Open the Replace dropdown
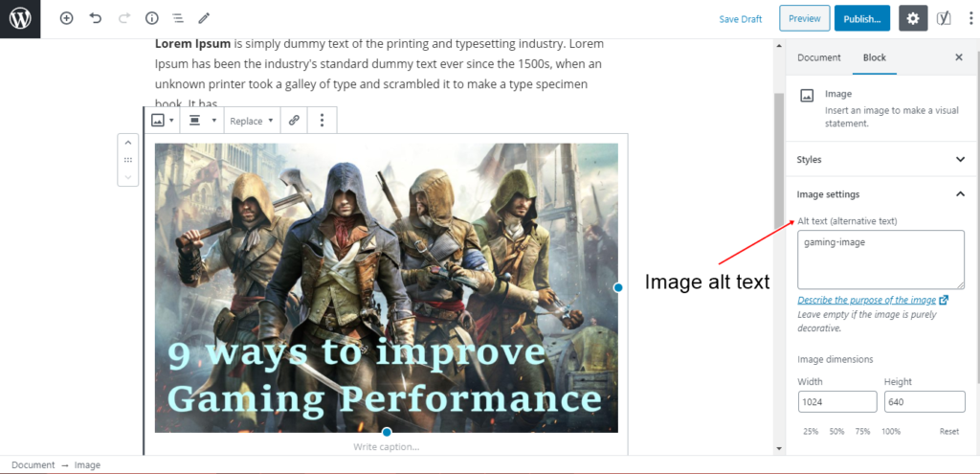 [252, 121]
